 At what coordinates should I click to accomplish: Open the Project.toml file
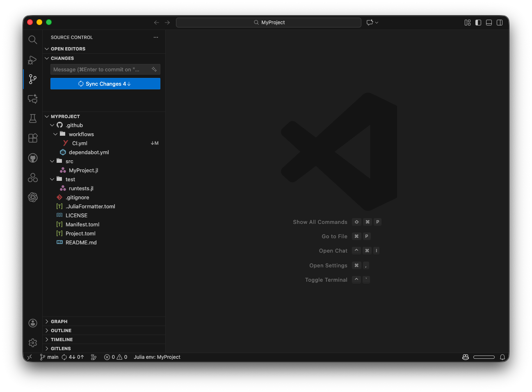[80, 234]
